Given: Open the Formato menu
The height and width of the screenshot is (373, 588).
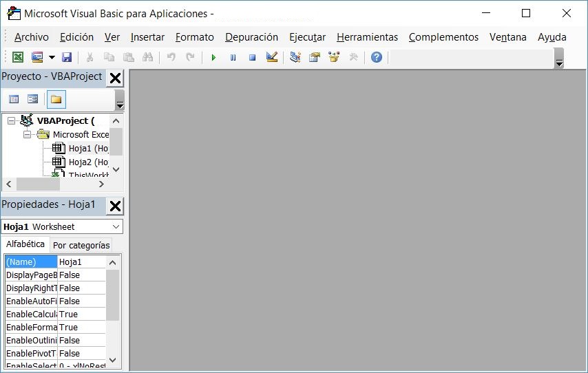Looking at the screenshot, I should (195, 37).
